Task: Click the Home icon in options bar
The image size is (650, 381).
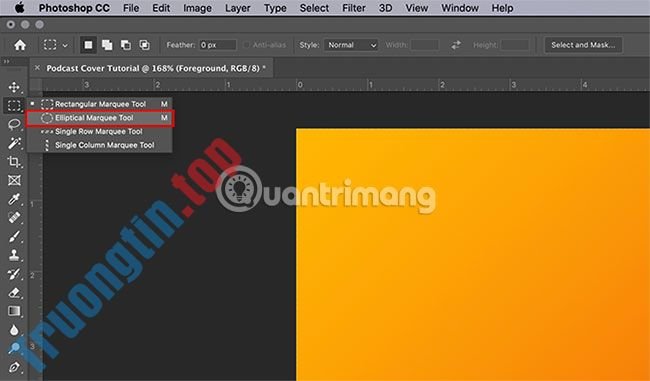Action: (x=20, y=45)
